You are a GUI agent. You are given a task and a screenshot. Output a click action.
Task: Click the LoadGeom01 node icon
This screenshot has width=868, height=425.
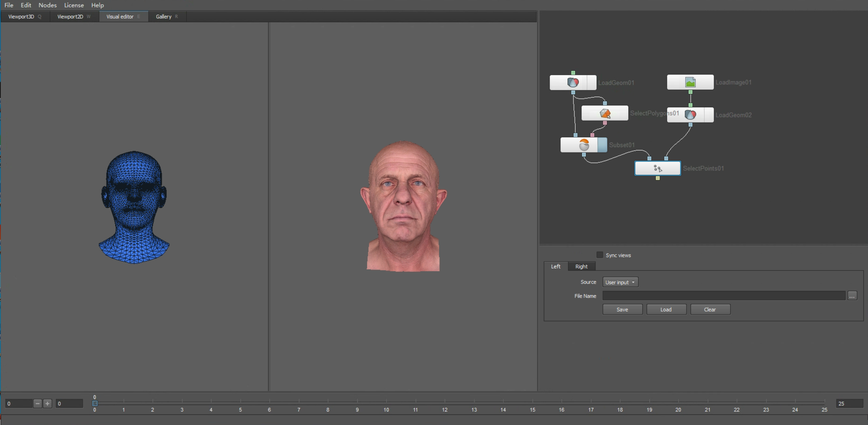[x=572, y=82]
